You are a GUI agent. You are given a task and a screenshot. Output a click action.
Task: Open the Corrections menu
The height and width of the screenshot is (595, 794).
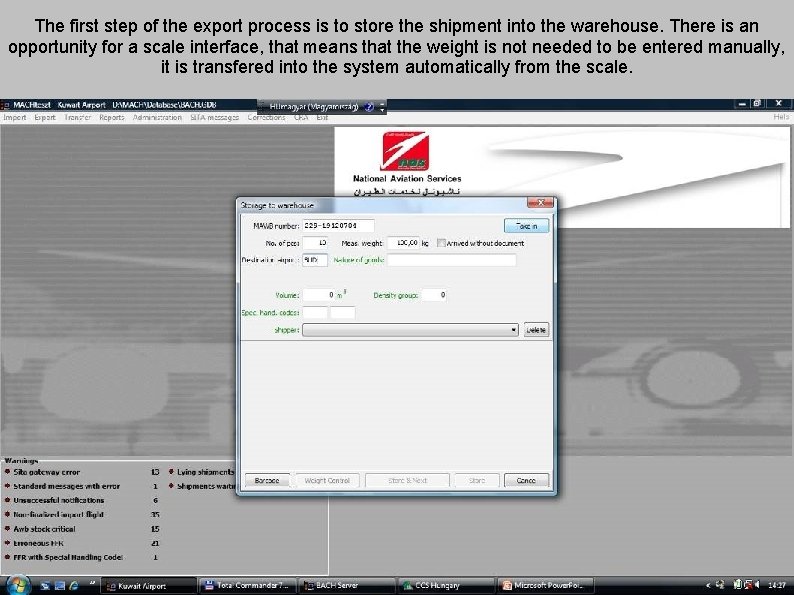(x=266, y=117)
